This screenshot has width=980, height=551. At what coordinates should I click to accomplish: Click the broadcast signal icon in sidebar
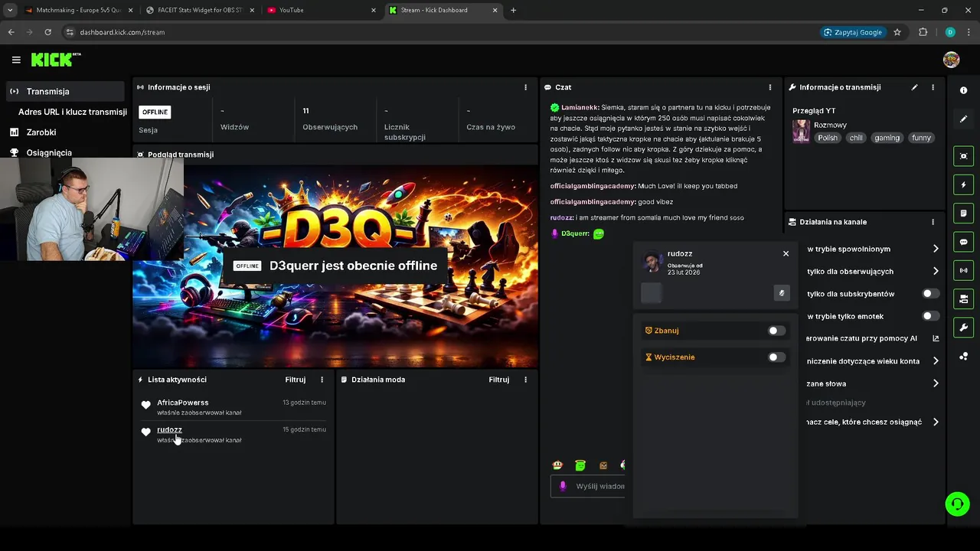click(963, 270)
